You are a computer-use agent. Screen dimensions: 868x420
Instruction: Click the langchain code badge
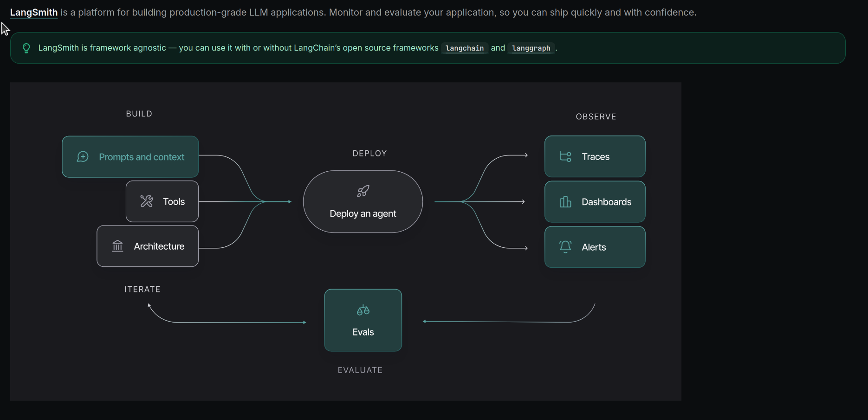pos(464,48)
